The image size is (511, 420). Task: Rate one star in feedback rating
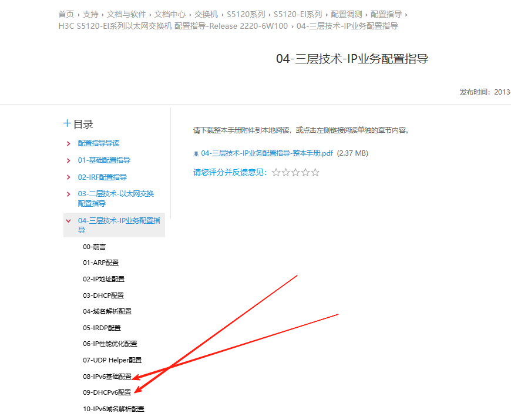click(276, 172)
